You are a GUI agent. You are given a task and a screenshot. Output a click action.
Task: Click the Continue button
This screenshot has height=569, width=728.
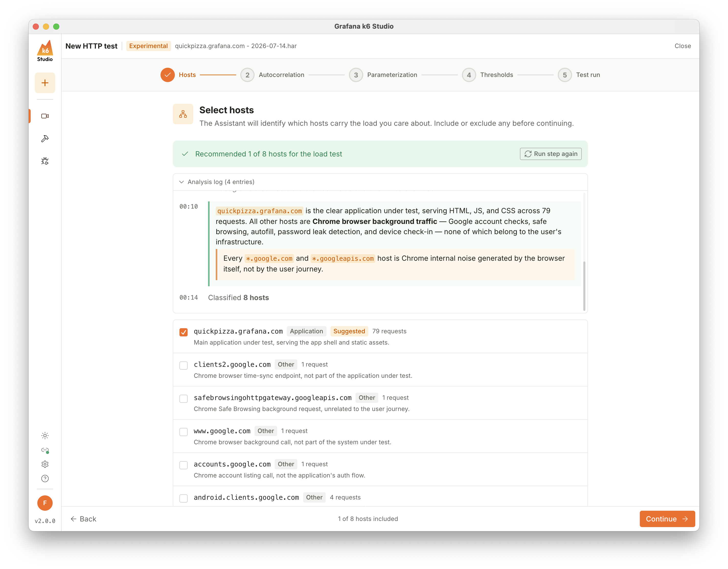[x=667, y=519]
